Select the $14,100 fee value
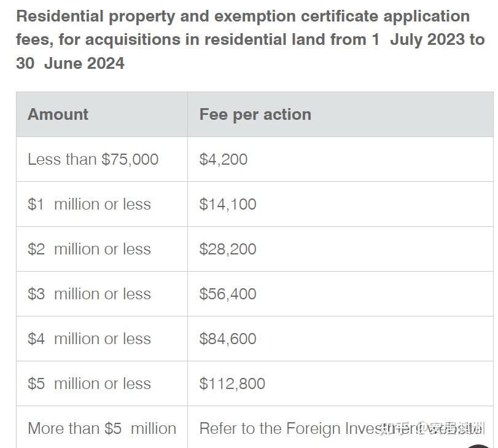This screenshot has width=498, height=448. click(x=228, y=204)
